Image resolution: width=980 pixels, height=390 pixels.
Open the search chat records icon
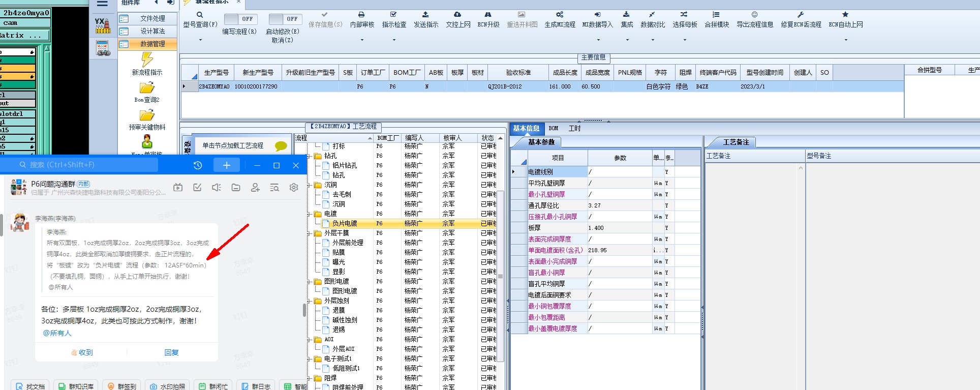[x=274, y=188]
